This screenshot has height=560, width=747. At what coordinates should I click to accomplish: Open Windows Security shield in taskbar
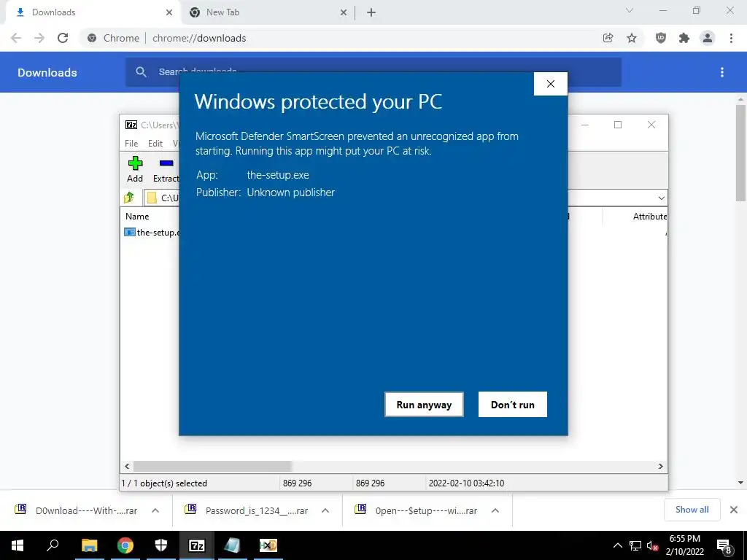161,545
